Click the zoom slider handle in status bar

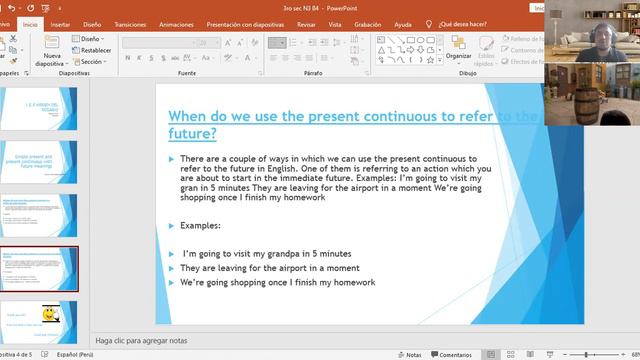586,355
